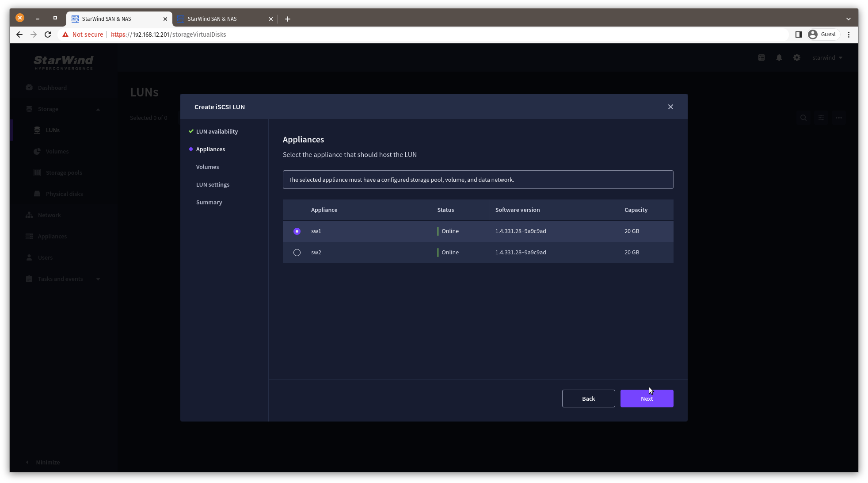Open Users page
The image size is (868, 483).
[45, 258]
